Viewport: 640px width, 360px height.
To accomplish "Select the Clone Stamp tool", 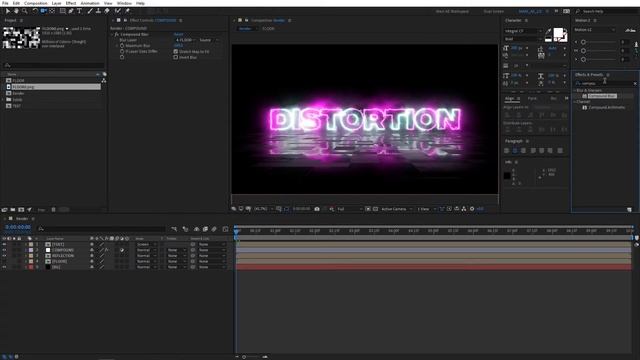I will point(98,11).
